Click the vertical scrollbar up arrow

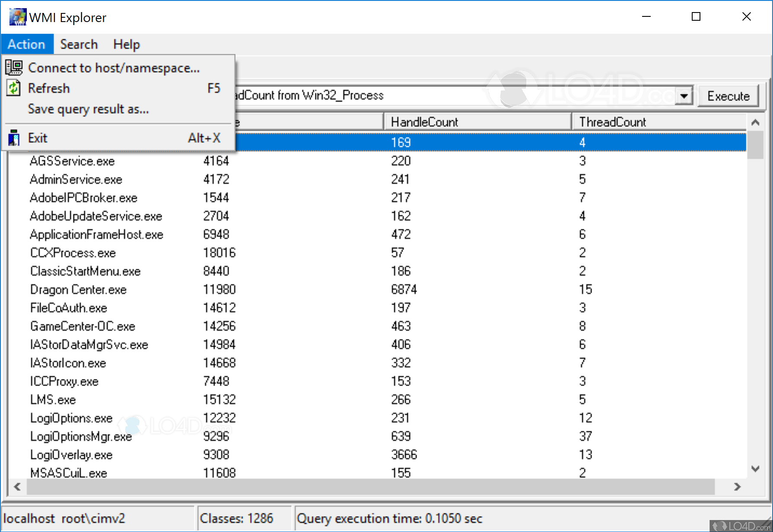(755, 122)
